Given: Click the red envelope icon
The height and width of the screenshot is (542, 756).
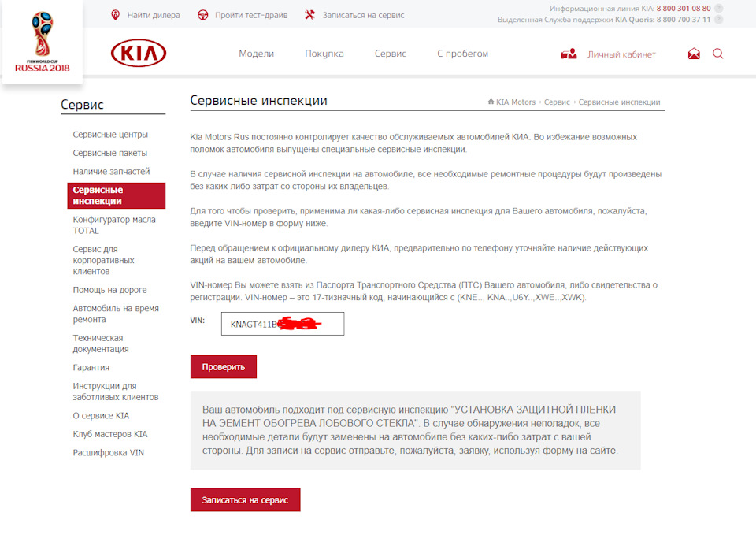Looking at the screenshot, I should coord(693,54).
